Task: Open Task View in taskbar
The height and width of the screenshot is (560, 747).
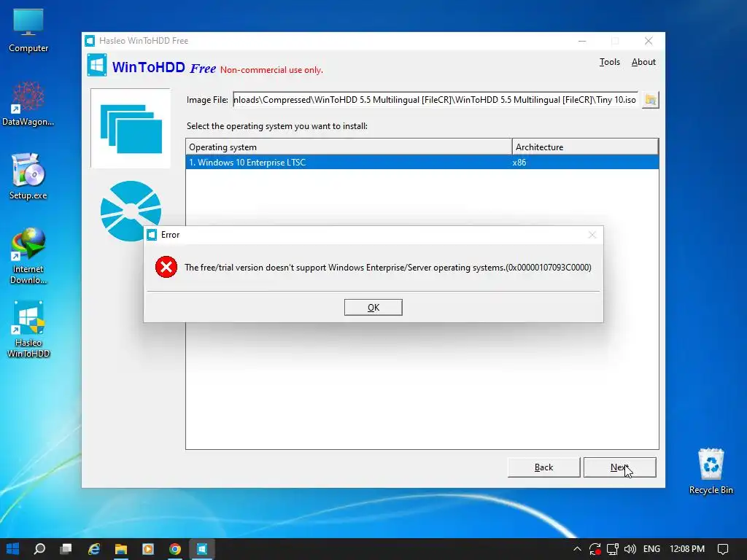Action: (x=66, y=549)
